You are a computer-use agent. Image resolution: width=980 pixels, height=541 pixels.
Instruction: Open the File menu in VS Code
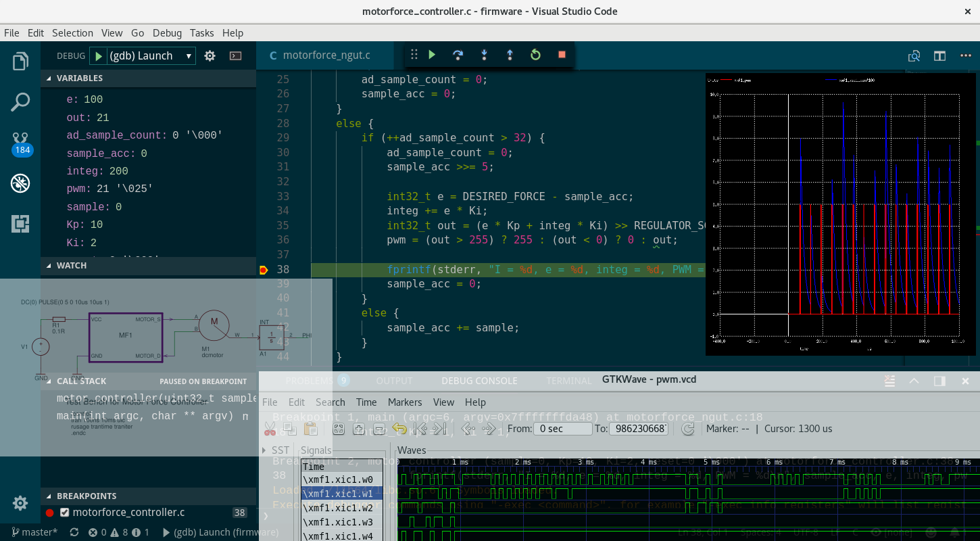pyautogui.click(x=11, y=32)
